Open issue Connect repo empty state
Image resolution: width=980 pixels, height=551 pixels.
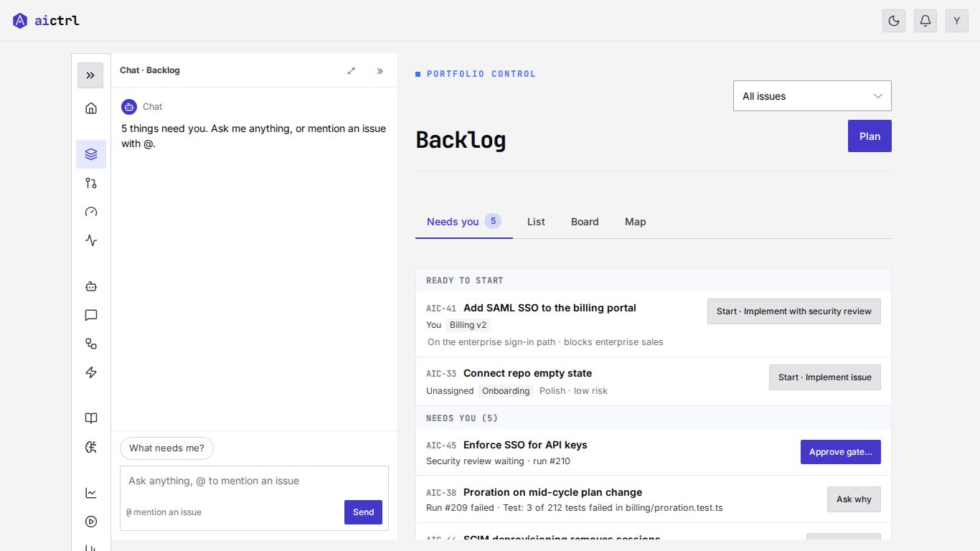[528, 373]
